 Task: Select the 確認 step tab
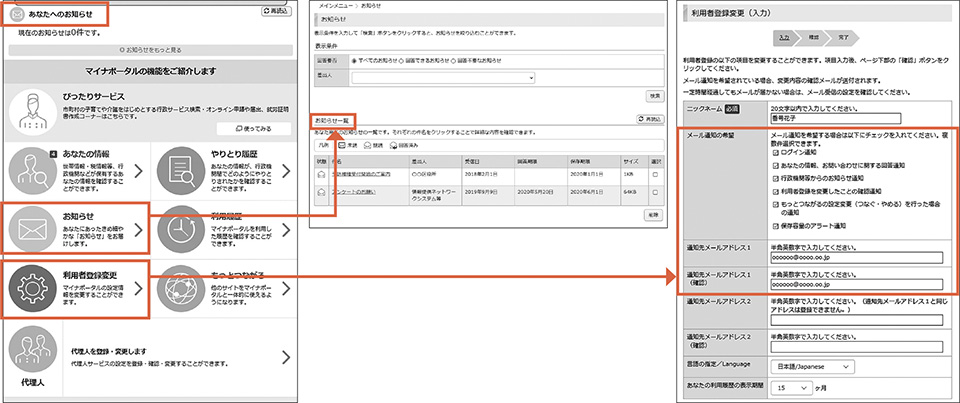tap(814, 37)
